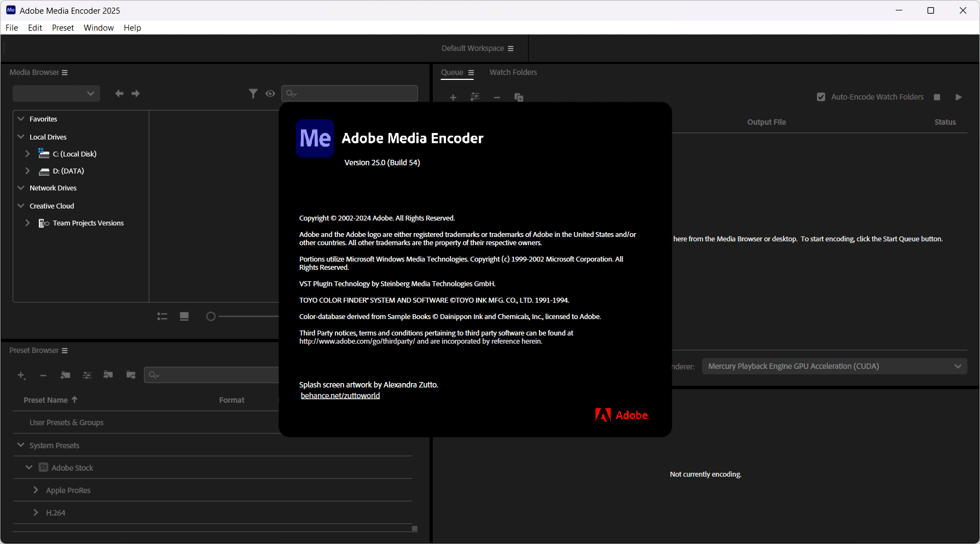980x544 pixels.
Task: Remove item from Queue with minus icon
Action: click(x=497, y=97)
